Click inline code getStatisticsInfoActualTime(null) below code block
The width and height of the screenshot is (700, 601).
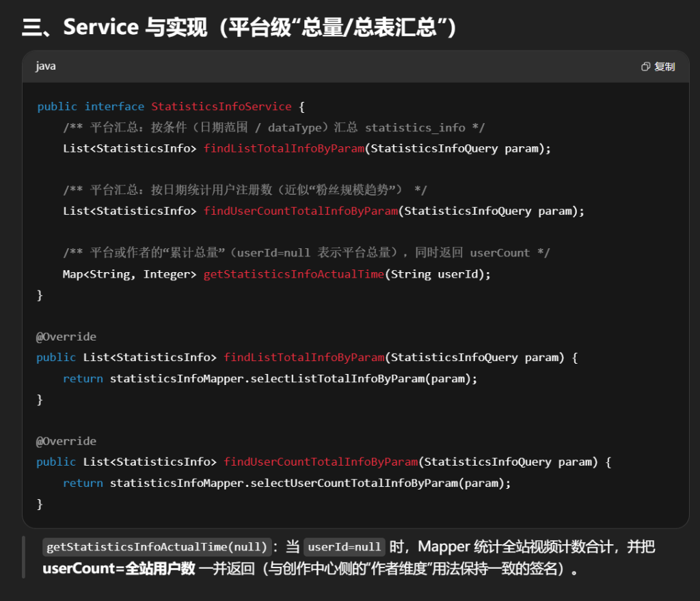tap(157, 547)
